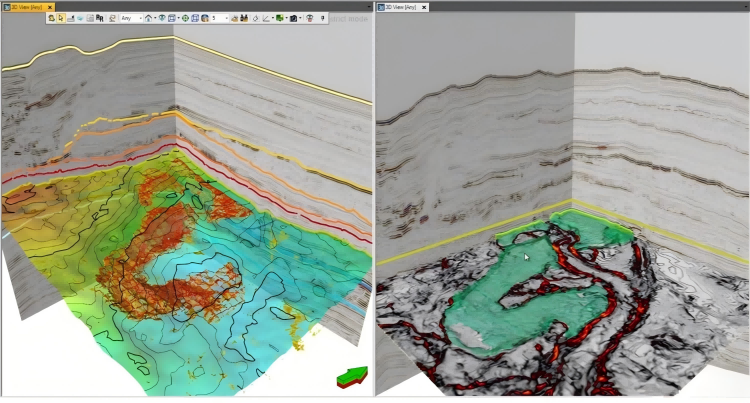
Task: Expand the axis tool options arrow
Action: coord(273,18)
